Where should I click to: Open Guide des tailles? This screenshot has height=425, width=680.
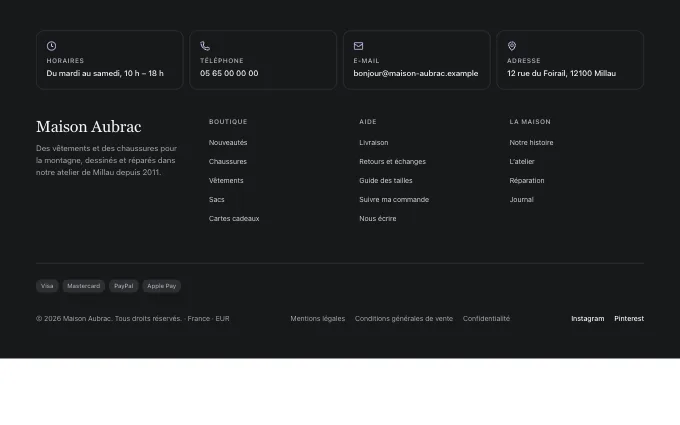pos(386,180)
